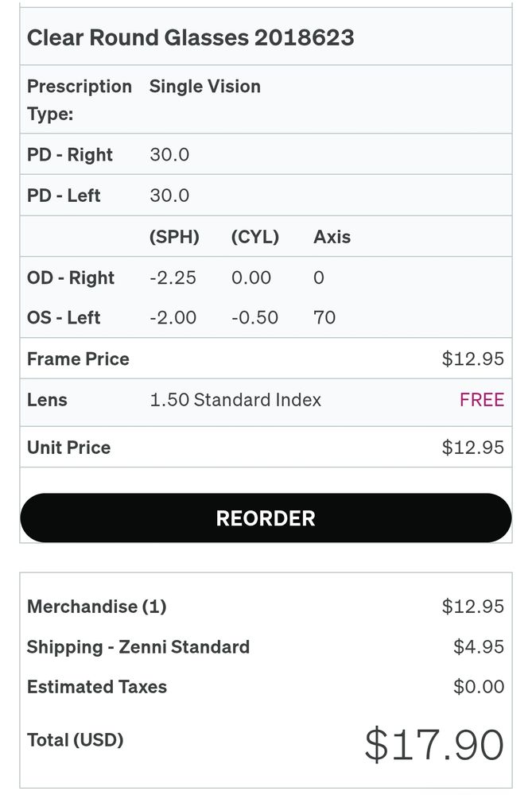
Task: Click the PD - Left value 30.0
Action: 169,196
